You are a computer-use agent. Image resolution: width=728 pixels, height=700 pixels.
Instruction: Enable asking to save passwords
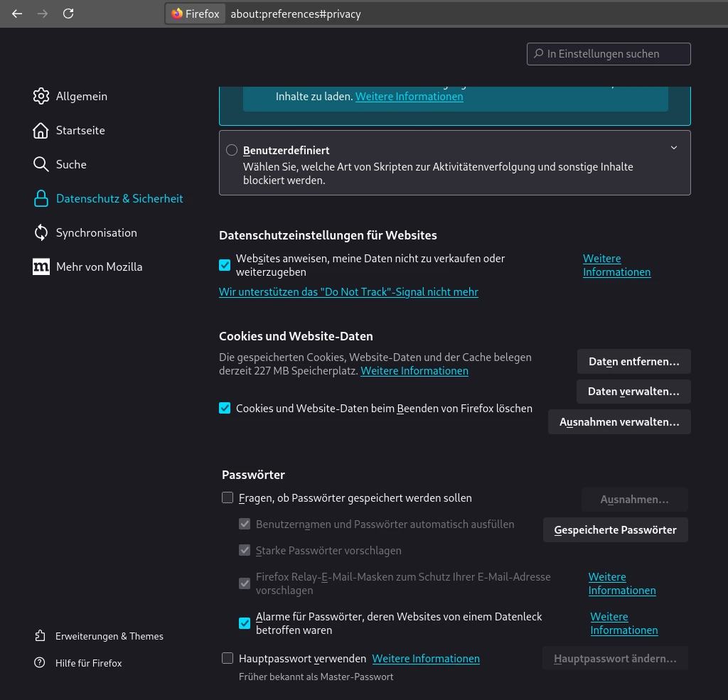coord(227,497)
